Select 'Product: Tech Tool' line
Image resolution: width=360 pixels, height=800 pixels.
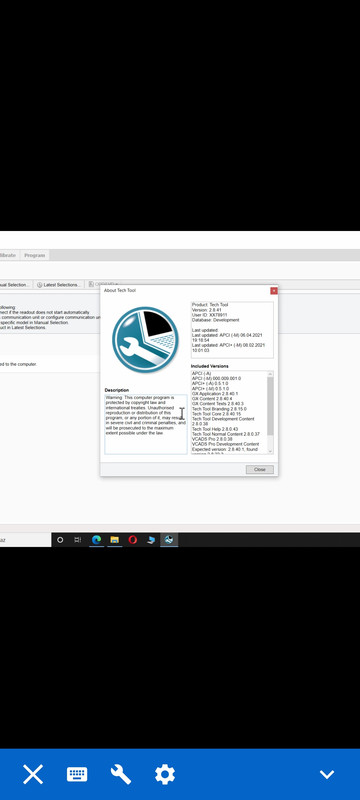click(x=210, y=305)
